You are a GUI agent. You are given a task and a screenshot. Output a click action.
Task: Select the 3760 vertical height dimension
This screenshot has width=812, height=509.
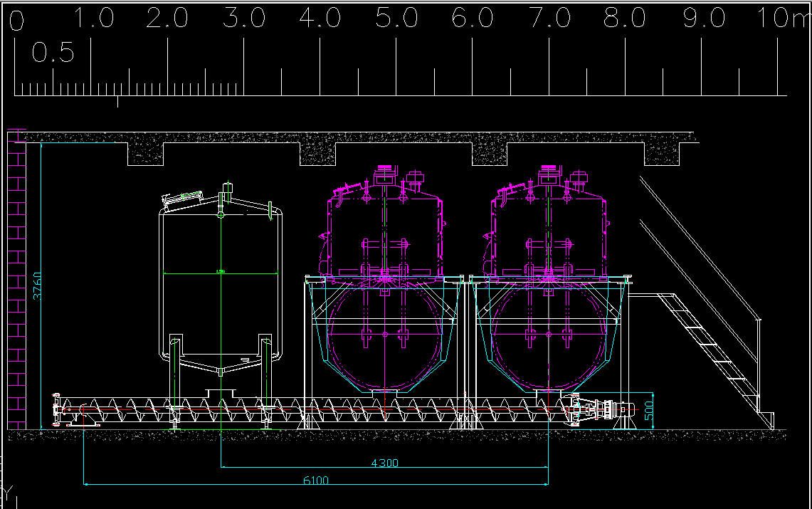pyautogui.click(x=36, y=285)
